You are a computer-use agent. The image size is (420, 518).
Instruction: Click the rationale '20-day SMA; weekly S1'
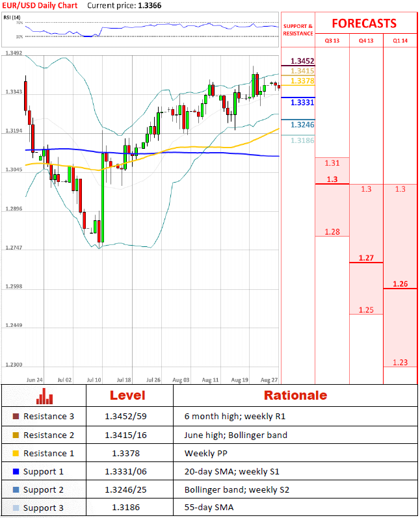[231, 471]
